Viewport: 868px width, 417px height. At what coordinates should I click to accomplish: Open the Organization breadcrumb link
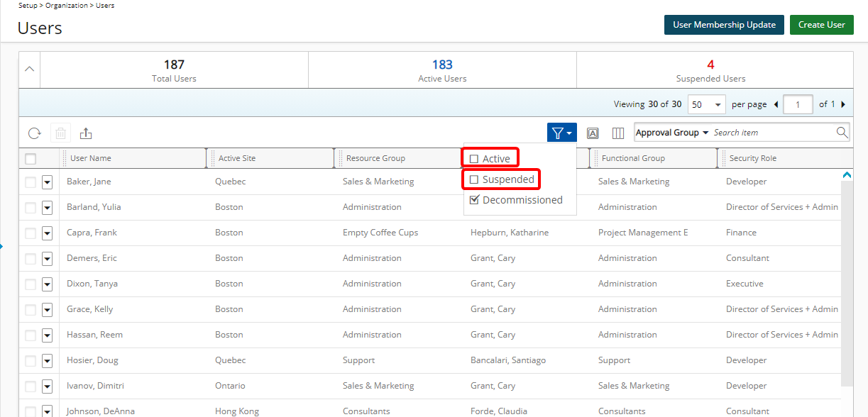67,5
